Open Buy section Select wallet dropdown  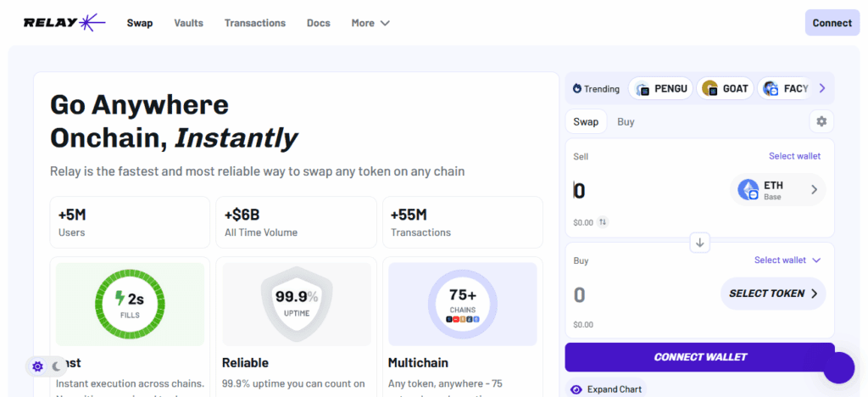[x=787, y=260]
